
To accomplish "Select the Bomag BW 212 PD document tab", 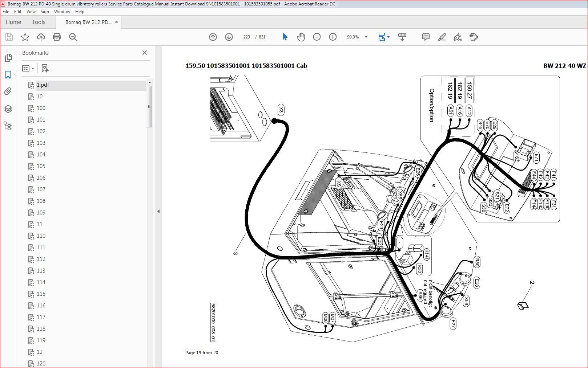I will click(88, 22).
